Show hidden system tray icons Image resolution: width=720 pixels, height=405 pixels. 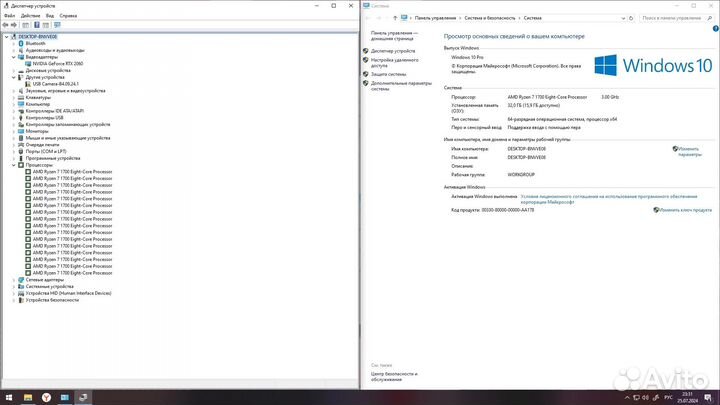[x=627, y=398]
